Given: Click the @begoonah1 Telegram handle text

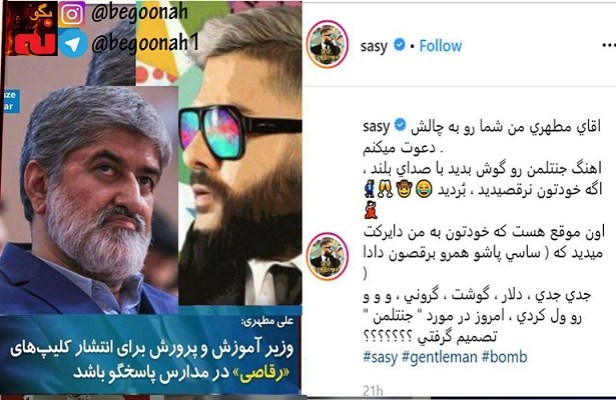Looking at the screenshot, I should (145, 42).
